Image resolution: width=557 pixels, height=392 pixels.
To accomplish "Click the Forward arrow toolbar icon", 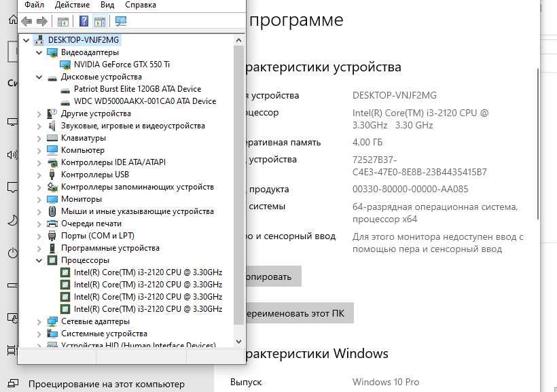I will click(x=42, y=22).
